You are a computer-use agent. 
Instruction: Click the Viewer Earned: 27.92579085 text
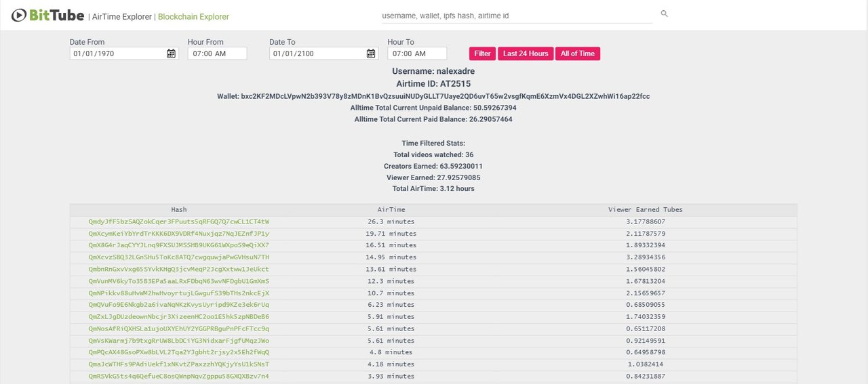pyautogui.click(x=433, y=177)
